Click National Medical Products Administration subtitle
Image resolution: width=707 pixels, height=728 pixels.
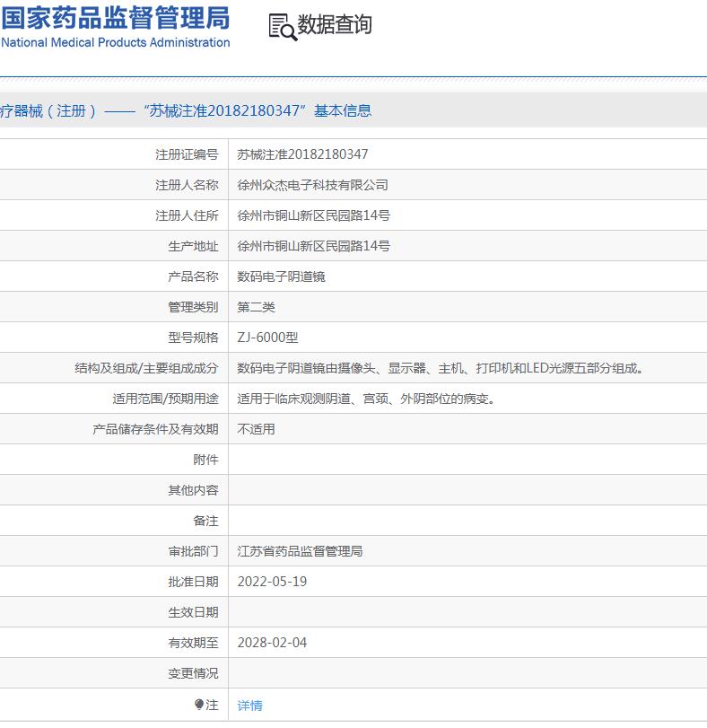(x=116, y=42)
